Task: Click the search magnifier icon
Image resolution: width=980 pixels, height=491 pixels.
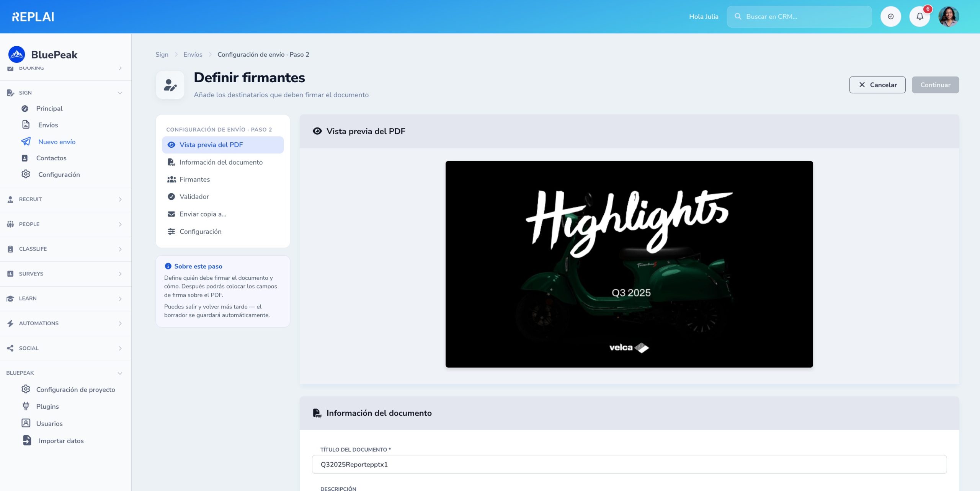Action: (738, 16)
